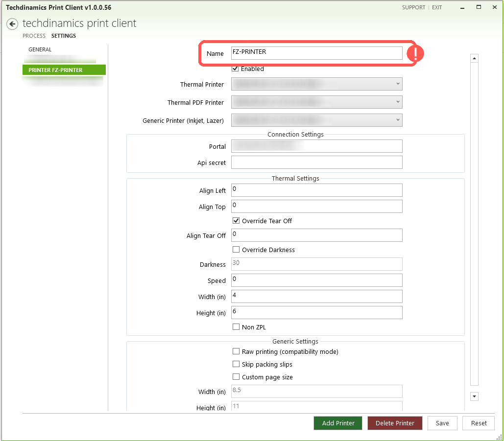Click the Delete Printer button
The height and width of the screenshot is (441, 504).
point(395,423)
